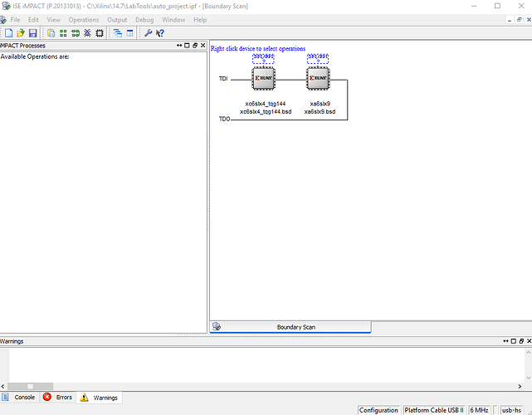The image size is (532, 415).
Task: Open the Window menu
Action: pos(173,20)
